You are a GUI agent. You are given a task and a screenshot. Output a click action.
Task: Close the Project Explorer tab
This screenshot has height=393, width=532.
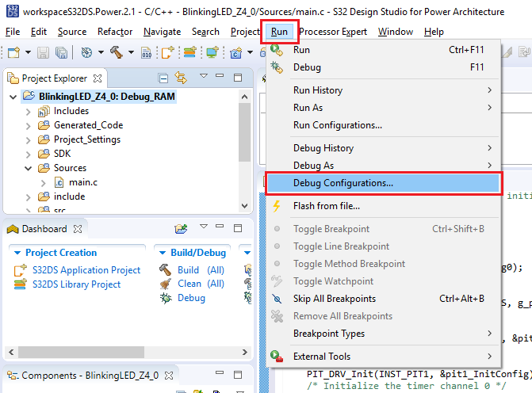98,78
